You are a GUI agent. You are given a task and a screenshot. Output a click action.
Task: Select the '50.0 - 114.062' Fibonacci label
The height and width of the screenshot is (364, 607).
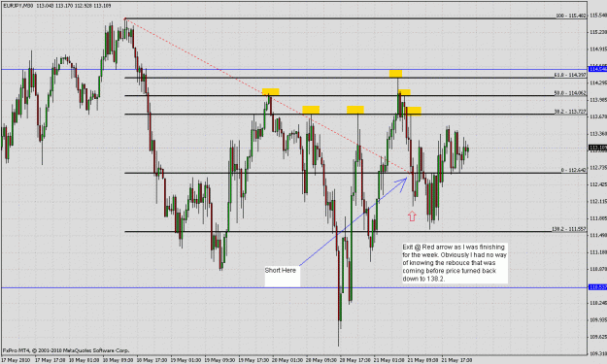pos(571,93)
